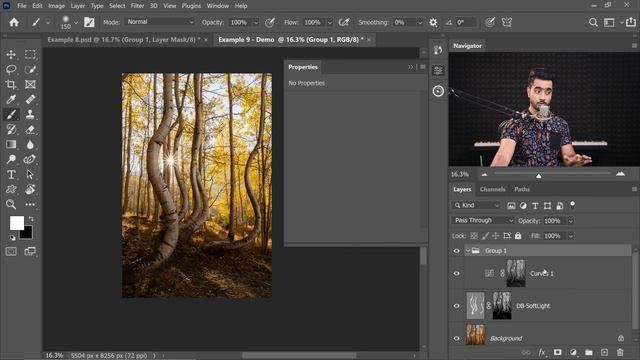Click the brush angle input field
Image resolution: width=640 pixels, height=360 pixels.
(466, 22)
